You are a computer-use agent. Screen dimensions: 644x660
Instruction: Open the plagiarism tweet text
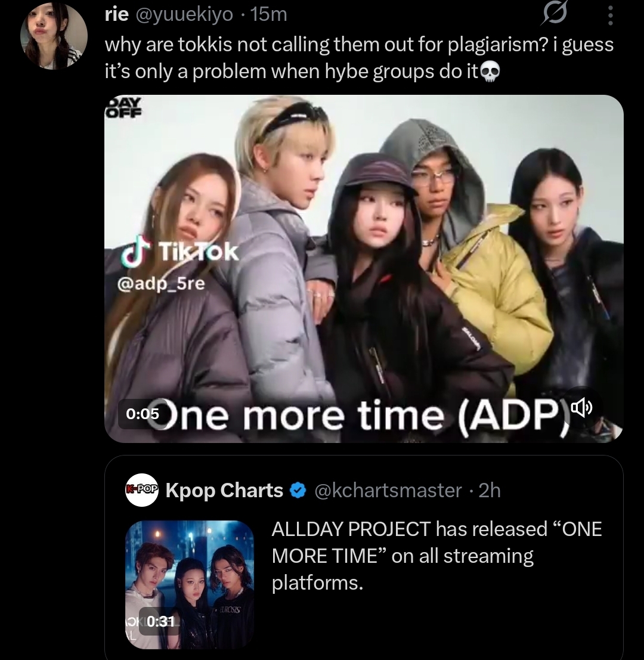point(359,58)
